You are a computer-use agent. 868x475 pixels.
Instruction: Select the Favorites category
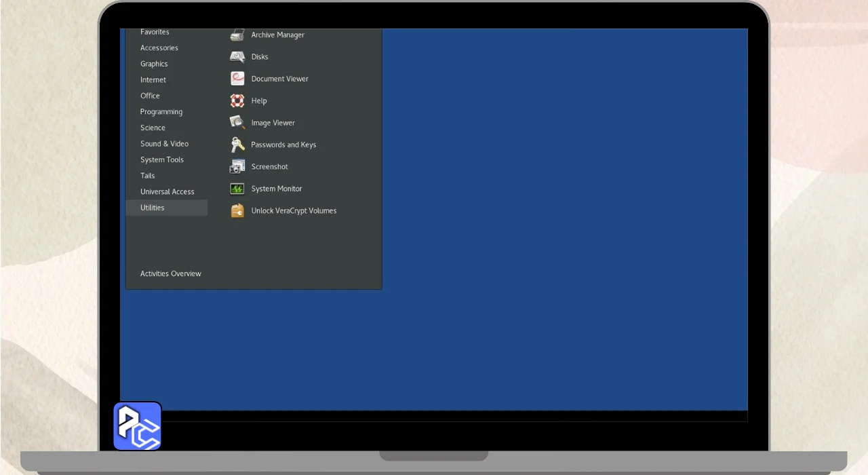(155, 33)
